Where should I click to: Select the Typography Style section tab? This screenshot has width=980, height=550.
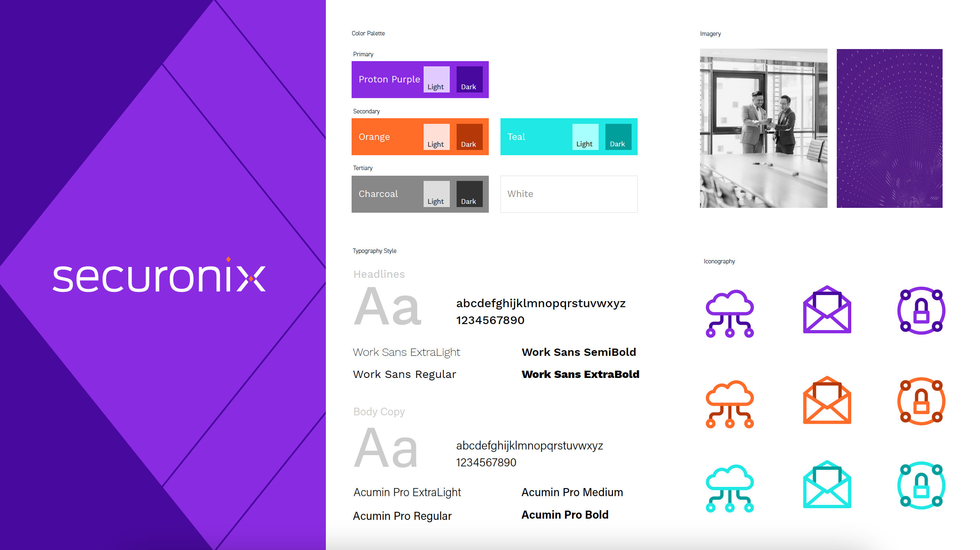pyautogui.click(x=374, y=250)
